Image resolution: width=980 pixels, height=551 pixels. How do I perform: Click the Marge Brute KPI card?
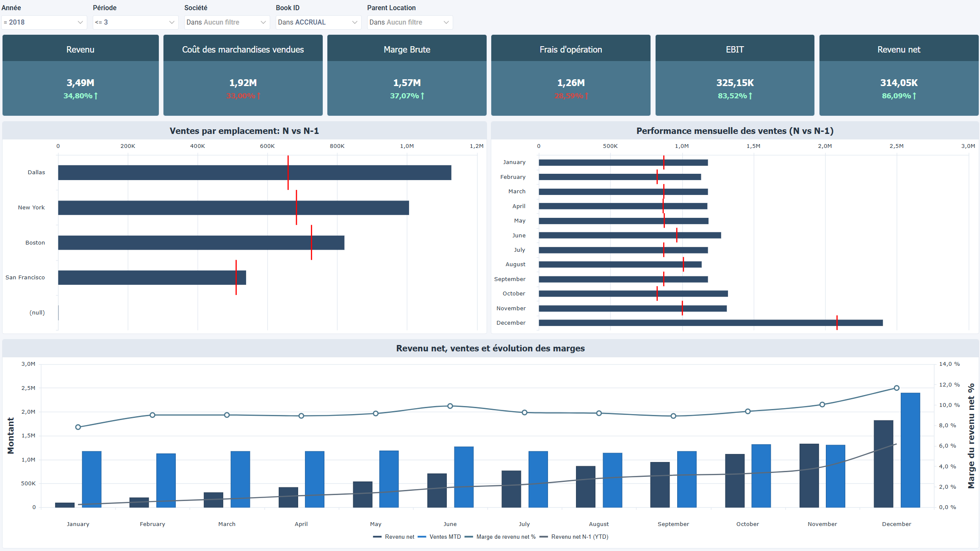tap(407, 75)
